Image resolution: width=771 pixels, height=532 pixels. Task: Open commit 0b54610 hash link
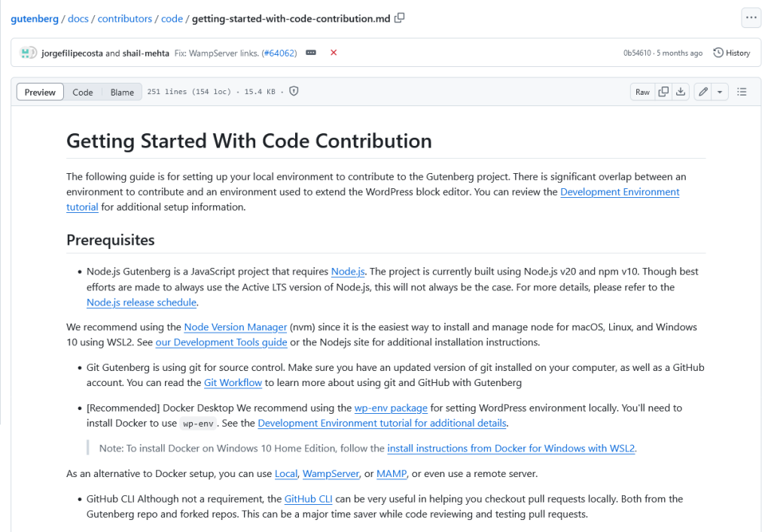tap(638, 53)
